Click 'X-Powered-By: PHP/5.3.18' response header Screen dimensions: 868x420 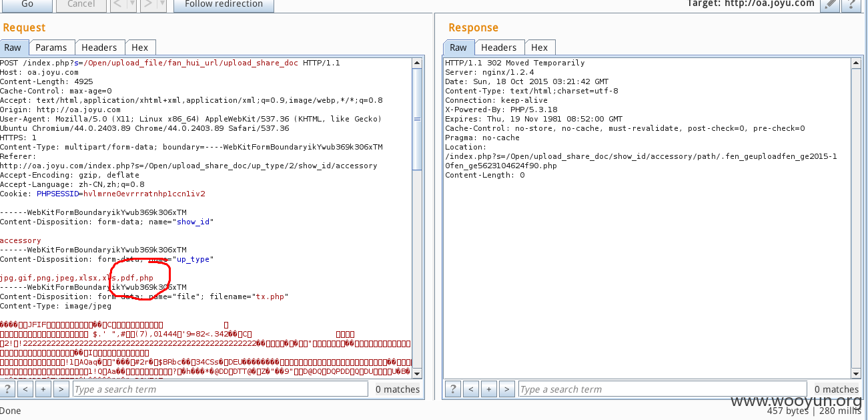501,110
